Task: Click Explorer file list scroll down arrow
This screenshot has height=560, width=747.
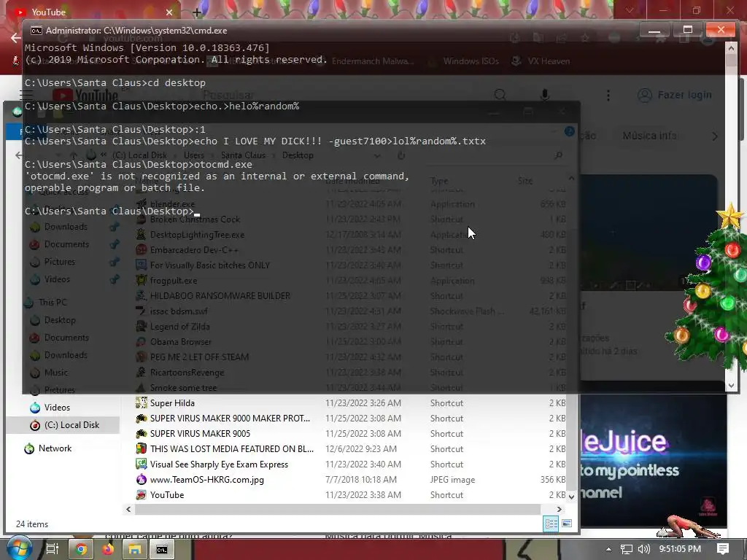Action: click(x=571, y=497)
